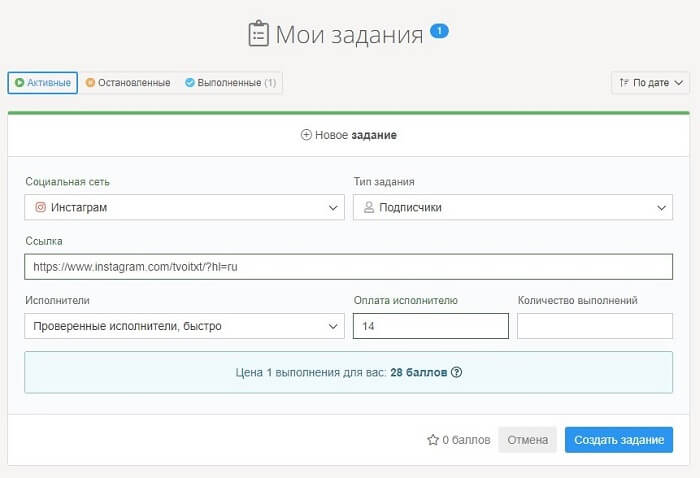
Task: Click the clipboard icon beside Мои задания
Action: pyautogui.click(x=258, y=33)
